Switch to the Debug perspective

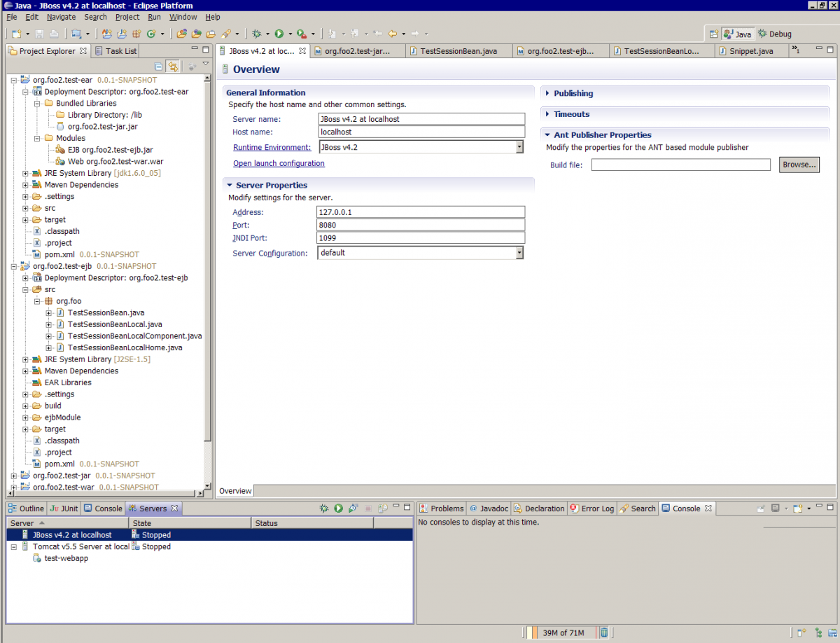[x=773, y=33]
